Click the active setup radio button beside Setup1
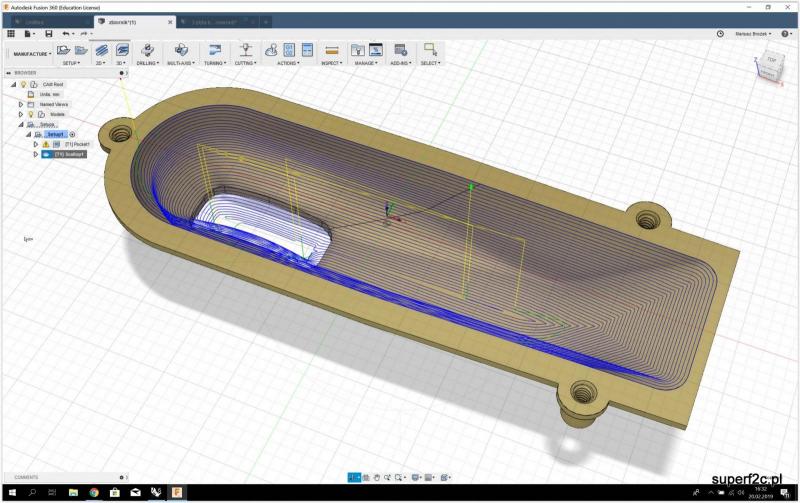This screenshot has width=800, height=503. click(x=72, y=134)
